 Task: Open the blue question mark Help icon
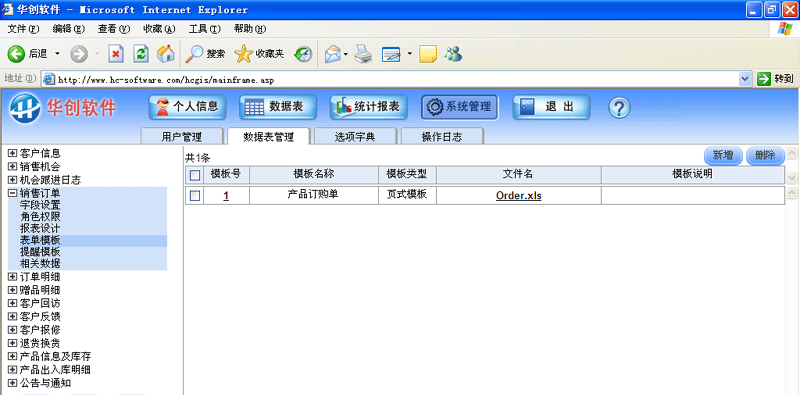pyautogui.click(x=619, y=107)
